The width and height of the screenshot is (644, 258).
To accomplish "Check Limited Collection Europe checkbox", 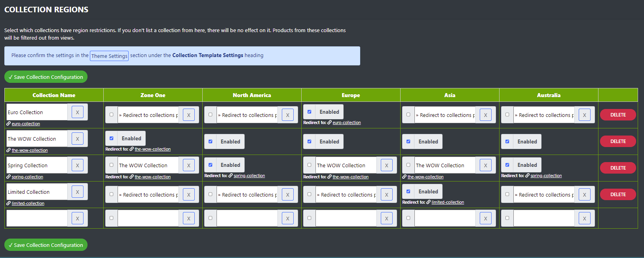I will point(309,194).
